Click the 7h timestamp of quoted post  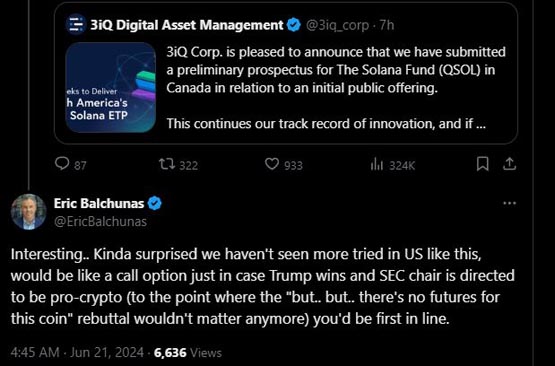click(x=387, y=25)
